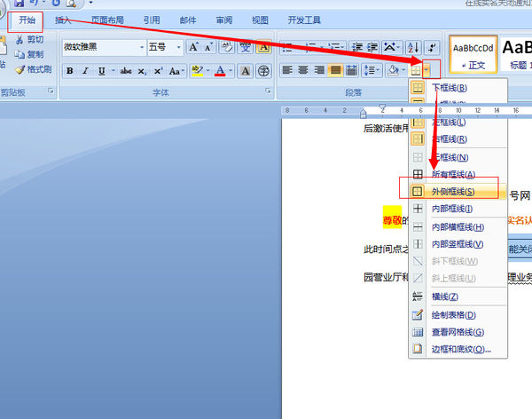Toggle Italic formatting

click(x=85, y=71)
